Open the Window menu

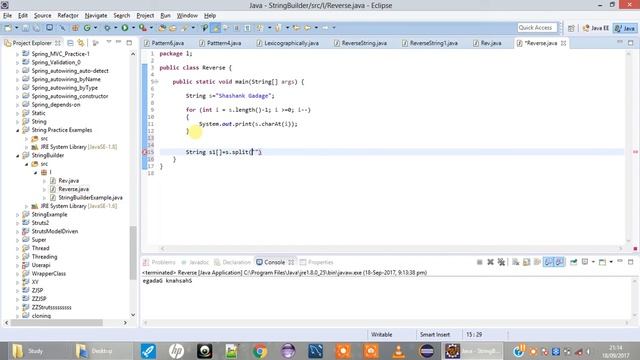(187, 16)
